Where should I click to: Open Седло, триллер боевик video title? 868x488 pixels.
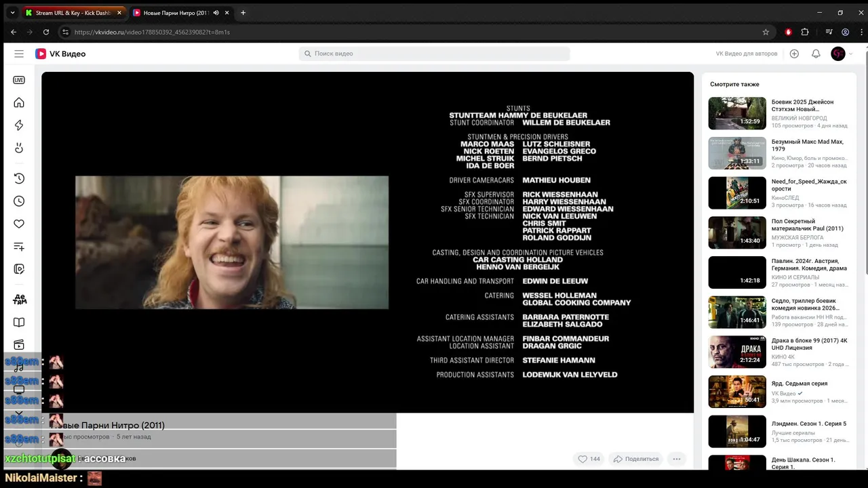[806, 304]
